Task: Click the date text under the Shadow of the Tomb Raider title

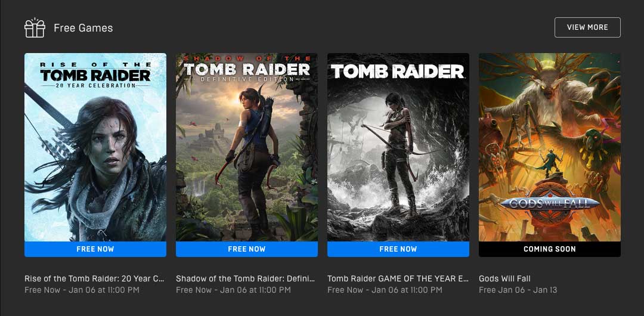Action: [233, 290]
